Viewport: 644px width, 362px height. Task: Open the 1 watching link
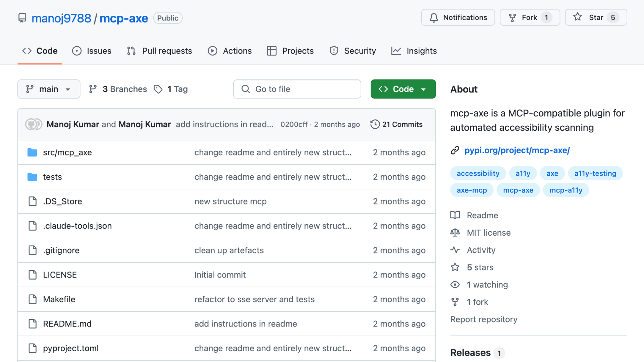click(x=487, y=285)
